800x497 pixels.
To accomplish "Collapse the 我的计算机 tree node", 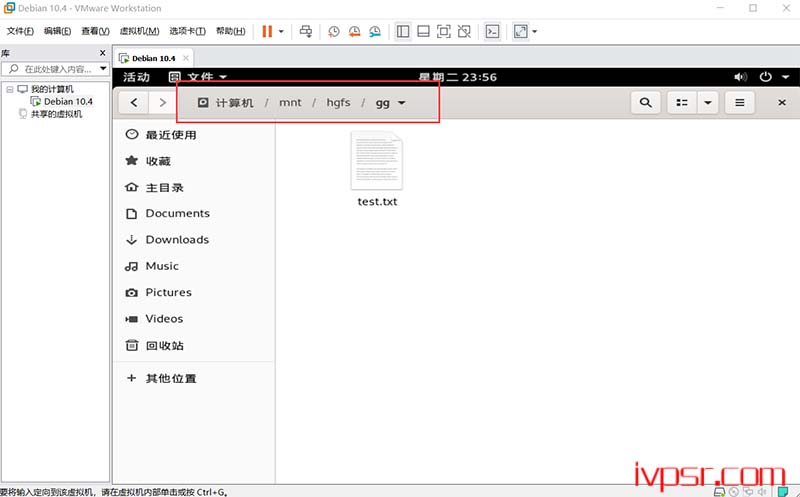I will (x=10, y=89).
